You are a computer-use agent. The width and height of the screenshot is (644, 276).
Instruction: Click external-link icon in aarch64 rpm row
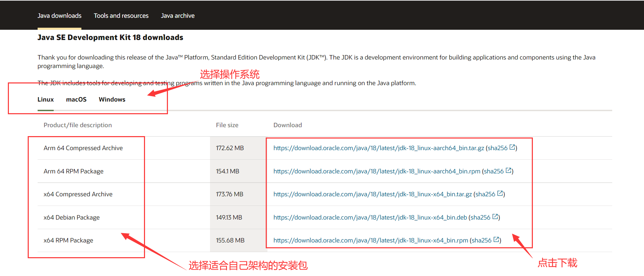click(509, 170)
